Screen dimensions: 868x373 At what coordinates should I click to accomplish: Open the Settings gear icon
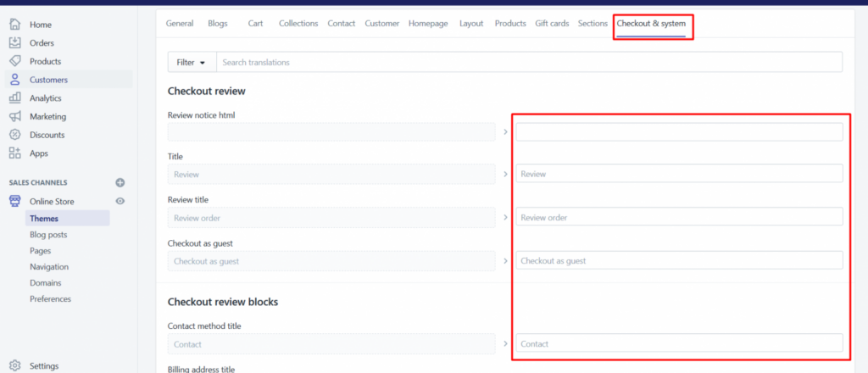point(14,366)
